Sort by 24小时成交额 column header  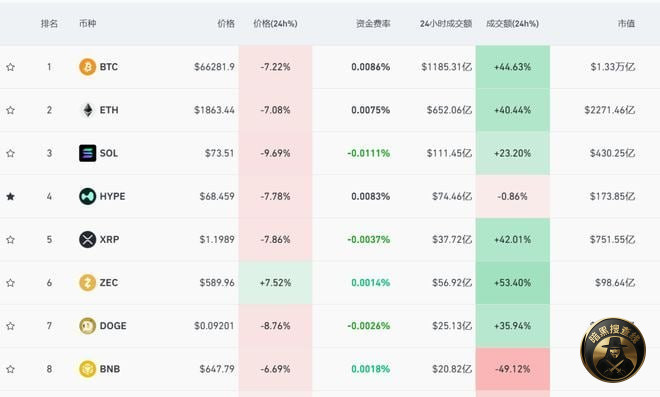click(446, 24)
